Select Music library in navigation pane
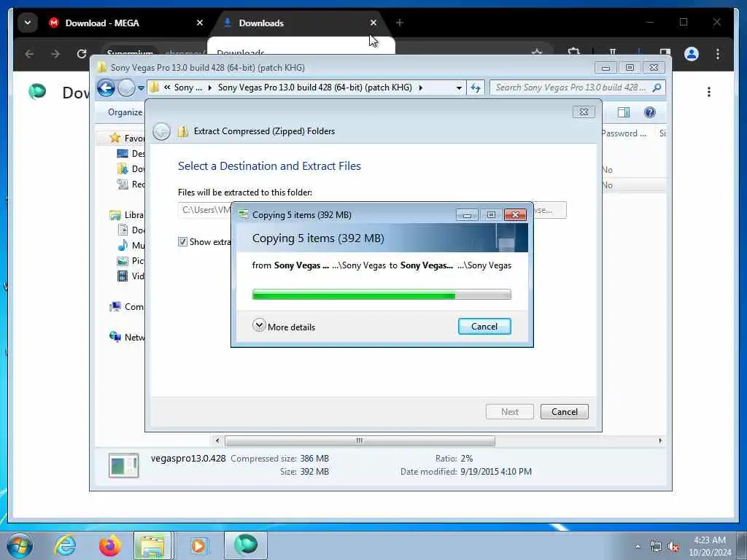Viewport: 747px width, 560px height. click(131, 245)
